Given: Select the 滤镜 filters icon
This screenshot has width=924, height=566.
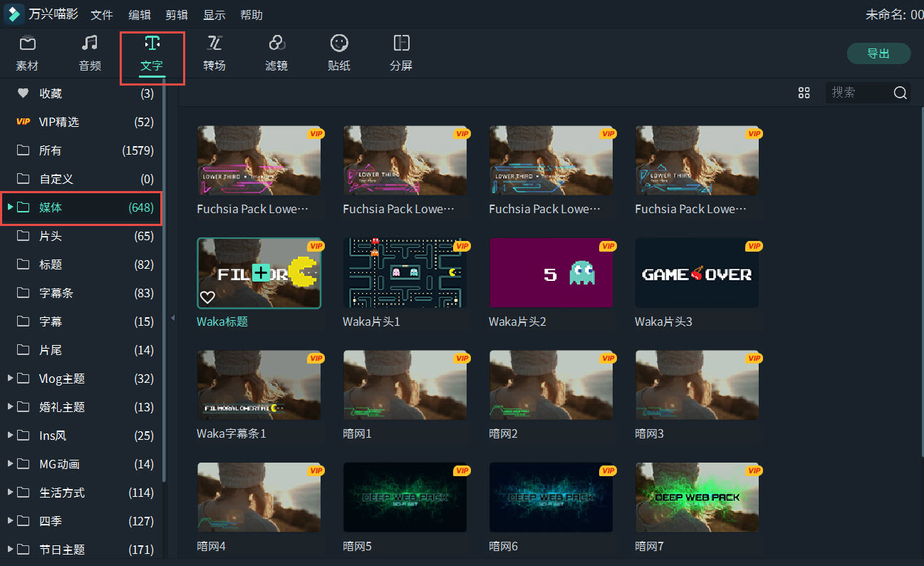Looking at the screenshot, I should click(276, 44).
